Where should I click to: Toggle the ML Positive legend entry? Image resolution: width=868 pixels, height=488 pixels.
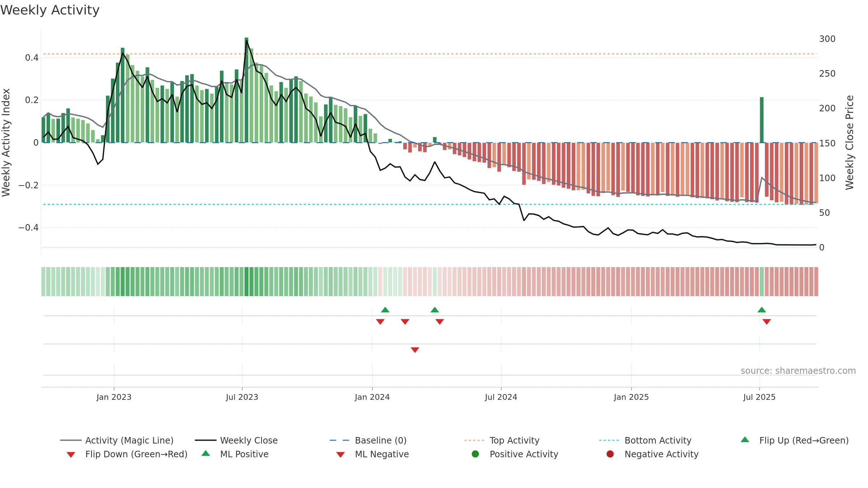(235, 454)
